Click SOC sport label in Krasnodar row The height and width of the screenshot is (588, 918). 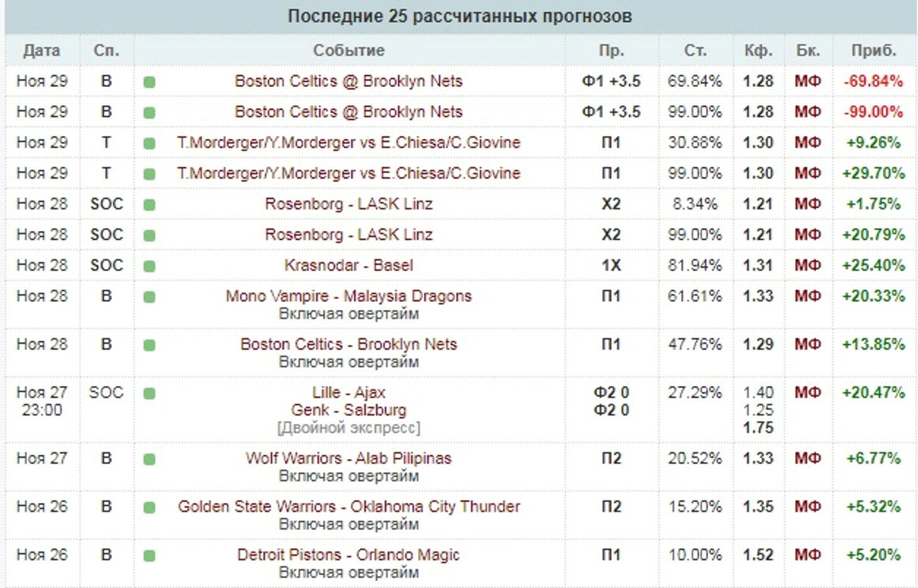coord(106,265)
